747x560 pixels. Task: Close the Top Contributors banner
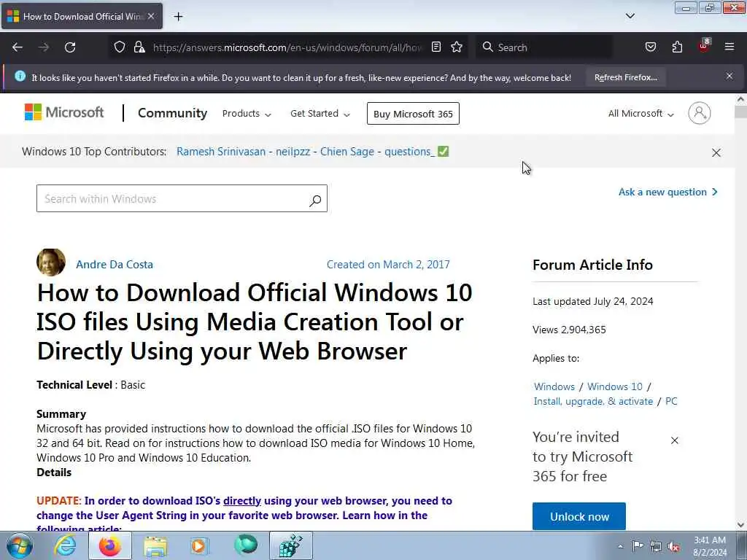pyautogui.click(x=716, y=152)
